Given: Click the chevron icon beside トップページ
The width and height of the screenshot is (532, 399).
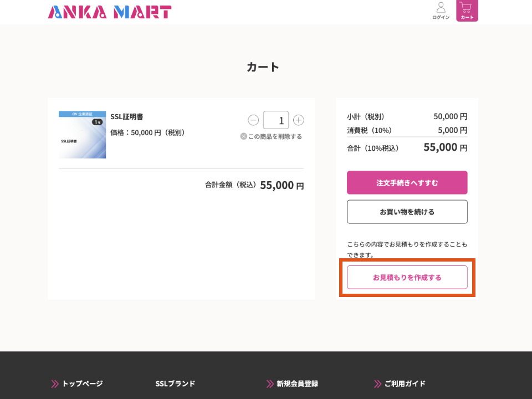Looking at the screenshot, I should click(55, 383).
